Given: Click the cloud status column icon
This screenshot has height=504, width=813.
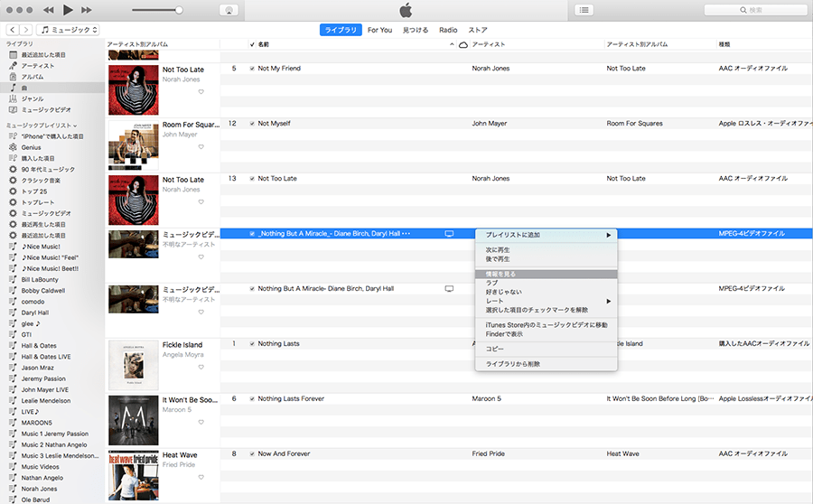Looking at the screenshot, I should (x=463, y=44).
